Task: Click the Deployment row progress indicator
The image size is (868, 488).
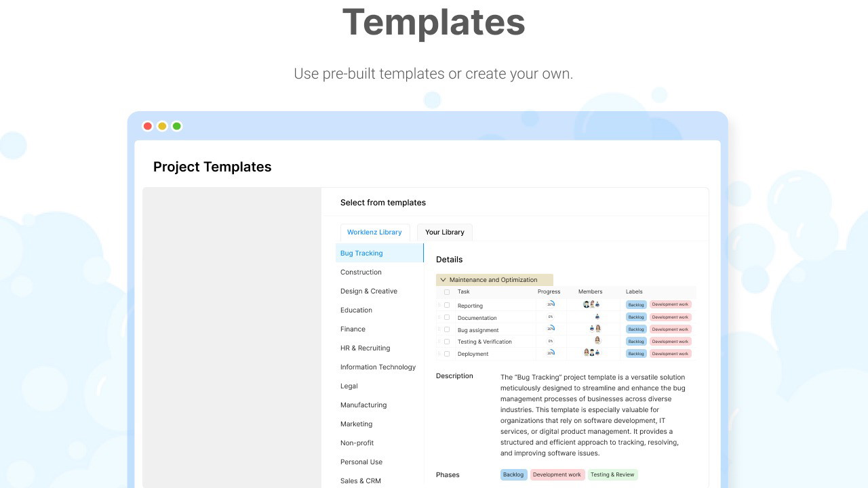Action: [x=551, y=353]
